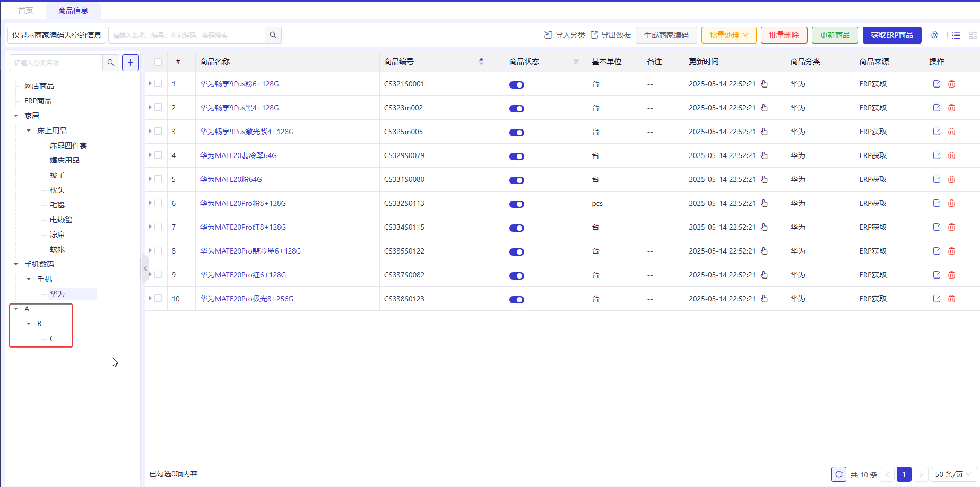Screen dimensions: 980x487
Task: Click 更新商品 button
Action: tap(835, 35)
